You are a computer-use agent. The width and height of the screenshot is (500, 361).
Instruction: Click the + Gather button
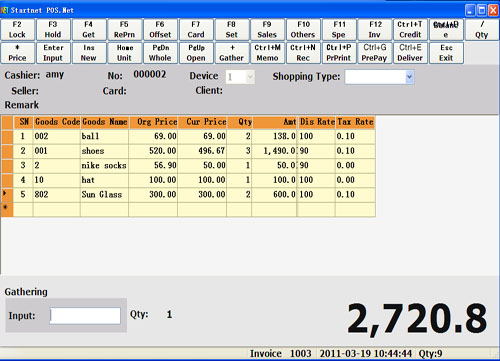click(232, 53)
